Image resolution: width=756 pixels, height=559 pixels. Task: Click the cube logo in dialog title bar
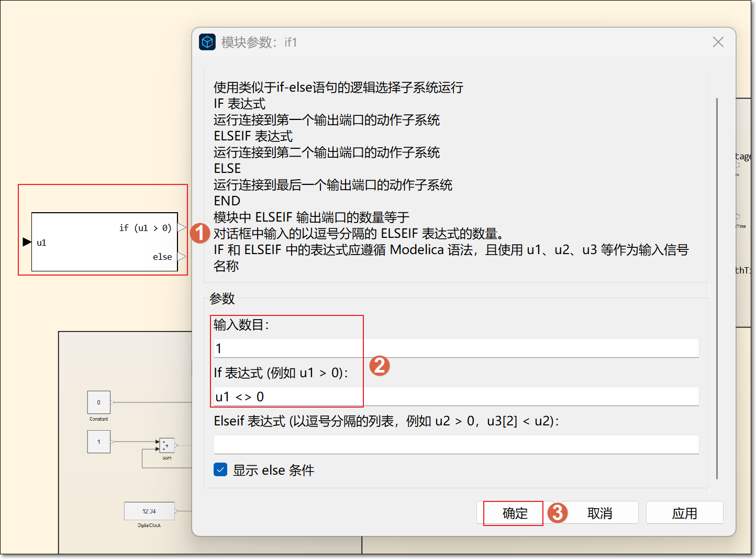tap(207, 42)
